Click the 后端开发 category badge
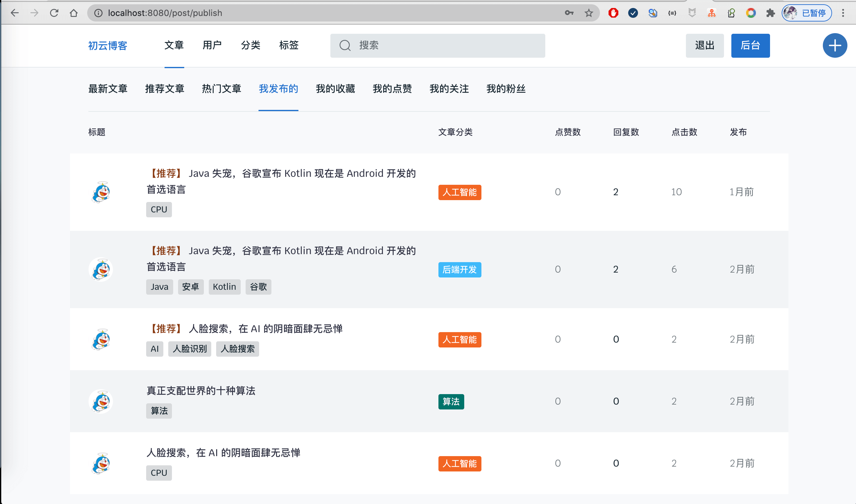Screen dimensions: 856x504 click(x=459, y=270)
